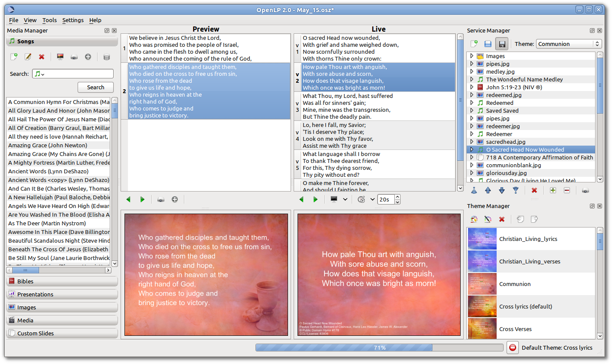Move to previous Live slide
The height and width of the screenshot is (364, 612).
pos(301,199)
